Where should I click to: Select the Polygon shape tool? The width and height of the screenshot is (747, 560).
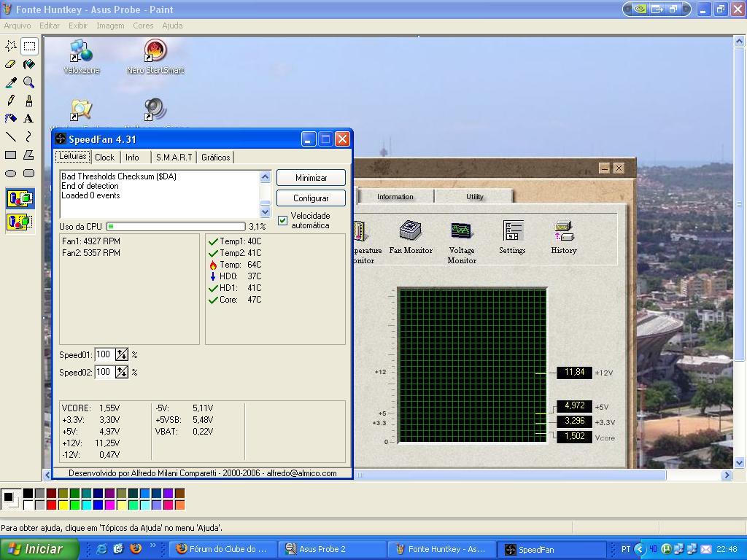[29, 155]
